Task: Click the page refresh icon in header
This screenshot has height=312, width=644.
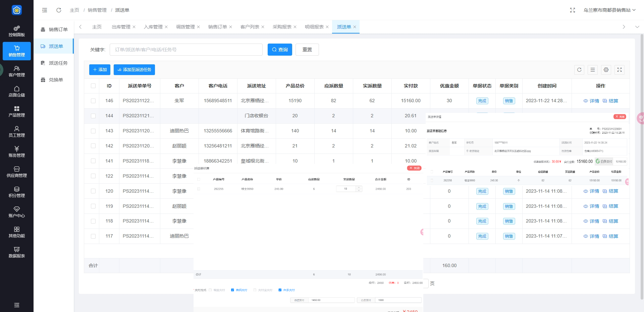Action: coord(59,10)
